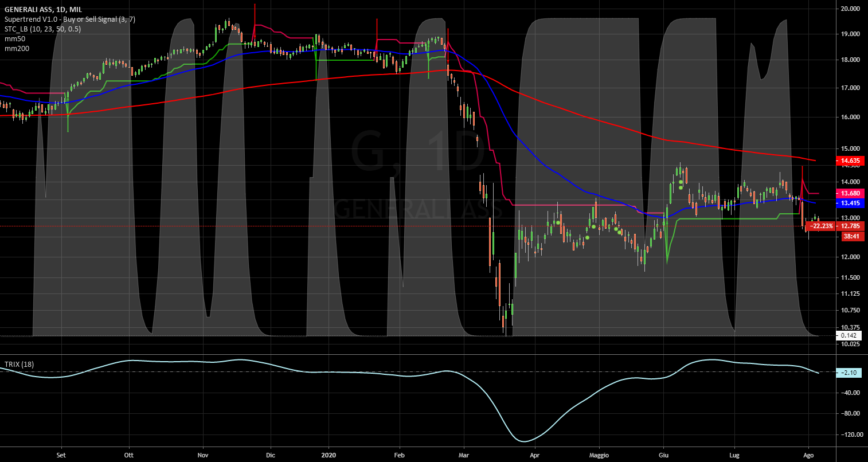Click the 2020 year label on time axis
This screenshot has height=462, width=868.
click(329, 455)
